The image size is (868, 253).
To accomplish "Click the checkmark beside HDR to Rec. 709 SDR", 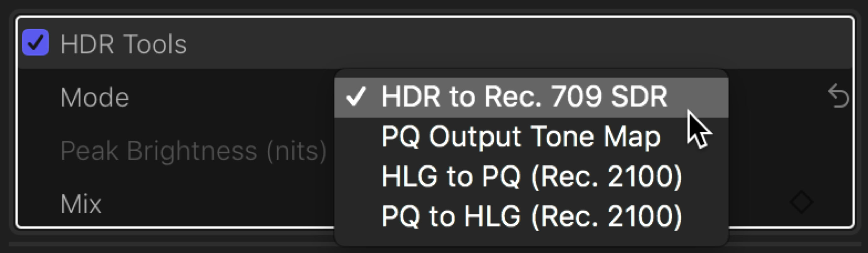I will click(356, 97).
